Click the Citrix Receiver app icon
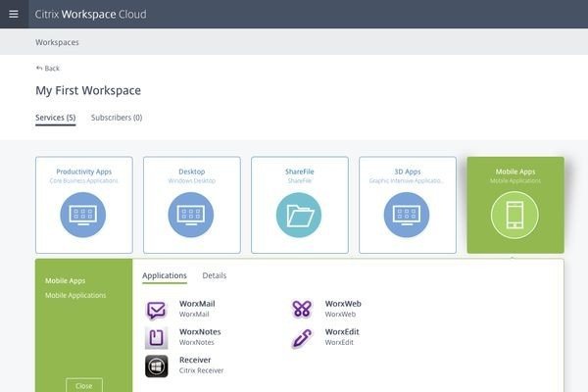588x392 pixels. [x=157, y=366]
